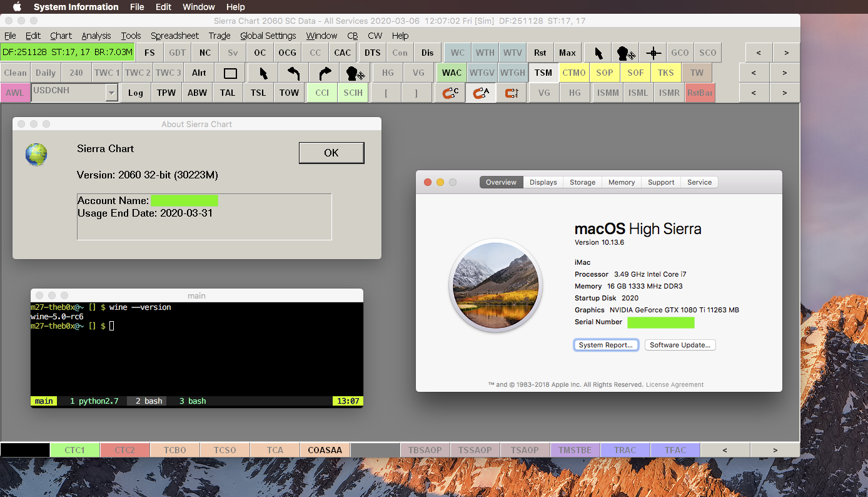The height and width of the screenshot is (497, 868).
Task: Toggle the magnet icon labeled A
Action: click(481, 93)
